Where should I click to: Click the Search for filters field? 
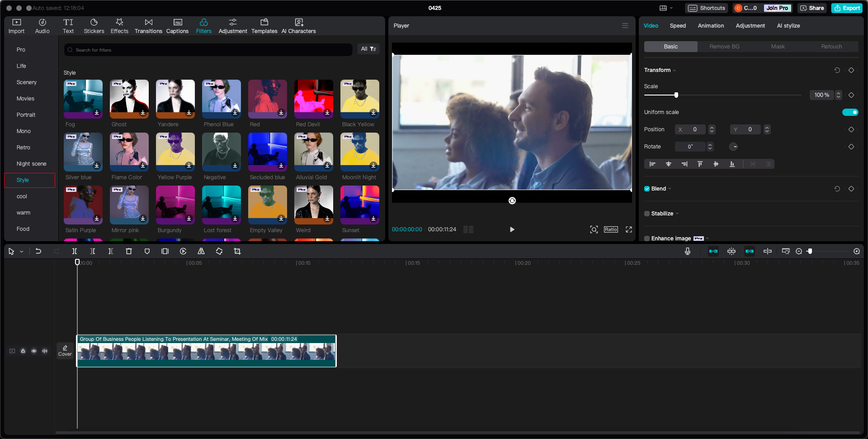click(x=208, y=50)
